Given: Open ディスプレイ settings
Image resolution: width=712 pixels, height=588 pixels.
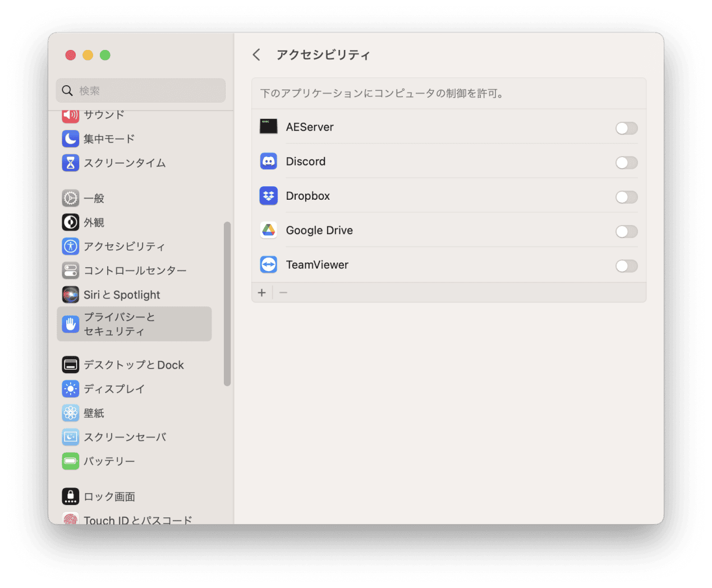Looking at the screenshot, I should [x=135, y=389].
